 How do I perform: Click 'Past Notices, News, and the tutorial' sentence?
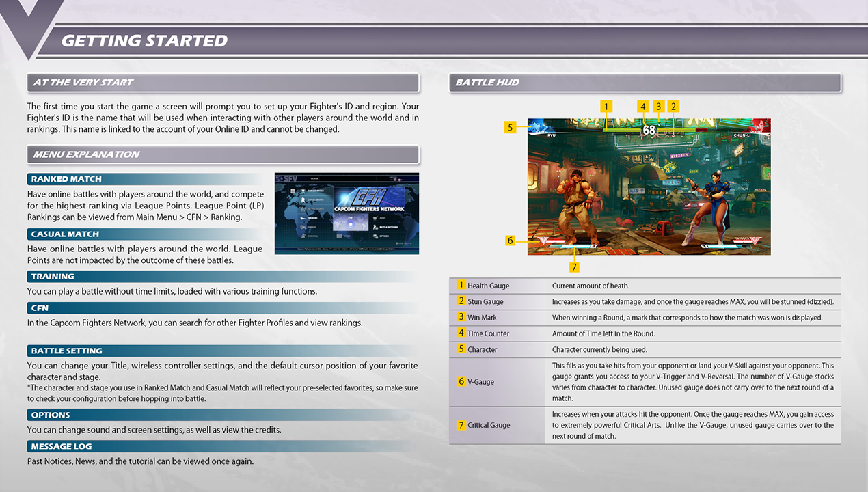coord(140,461)
